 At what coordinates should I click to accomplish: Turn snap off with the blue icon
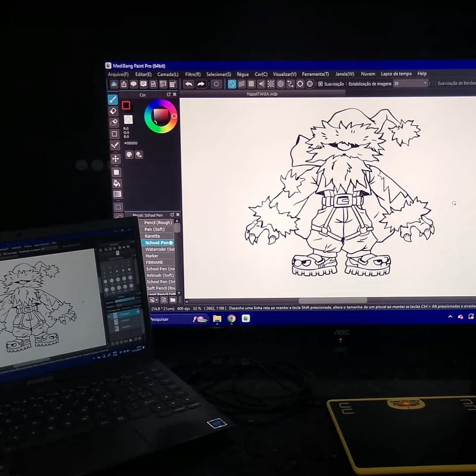point(232,84)
